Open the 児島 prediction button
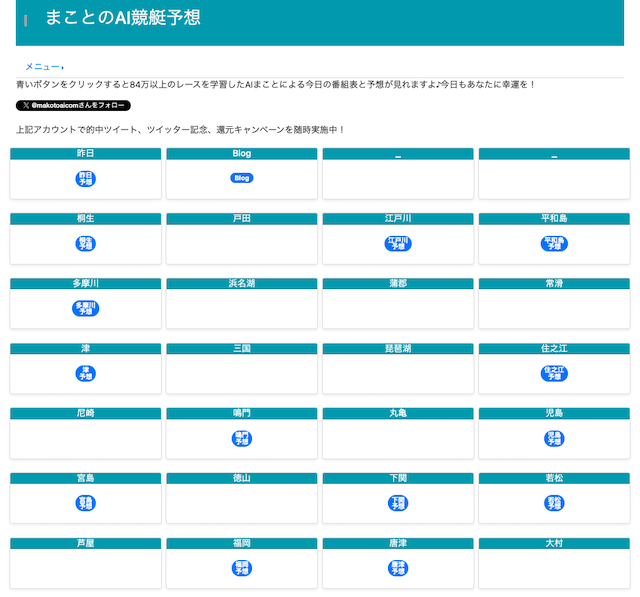Image resolution: width=640 pixels, height=597 pixels. [x=554, y=439]
